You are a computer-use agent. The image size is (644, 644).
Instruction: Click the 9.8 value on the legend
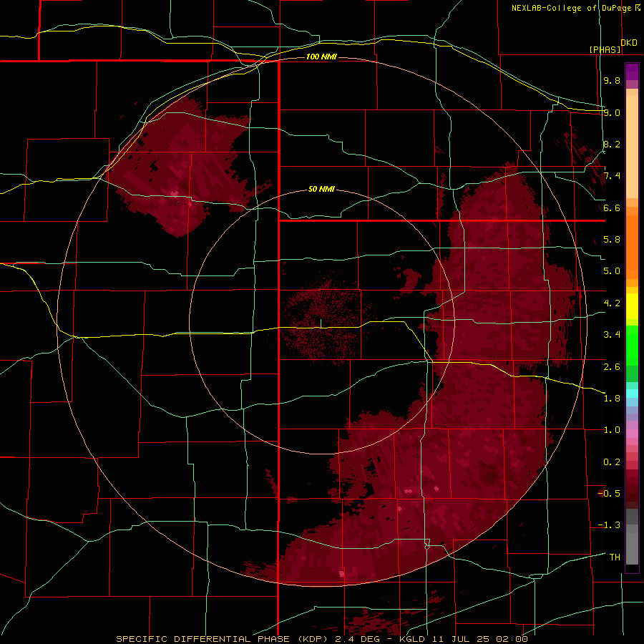click(612, 80)
